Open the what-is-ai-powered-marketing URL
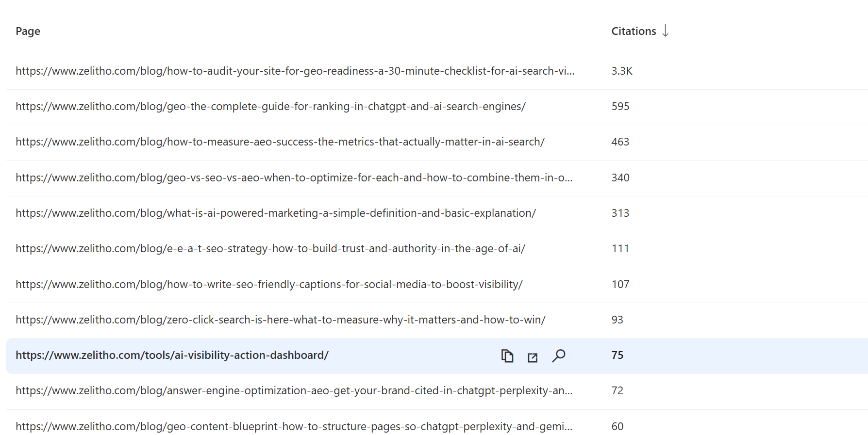Screen dimensions: 868x435 click(276, 213)
